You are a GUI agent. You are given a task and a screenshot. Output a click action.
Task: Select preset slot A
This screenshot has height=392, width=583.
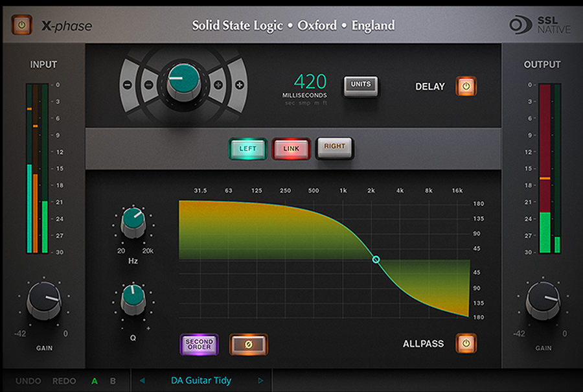[x=95, y=381]
